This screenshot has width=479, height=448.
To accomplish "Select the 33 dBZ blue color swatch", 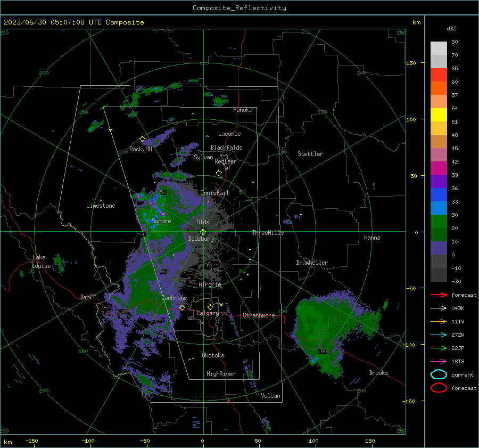I will pyautogui.click(x=439, y=194).
